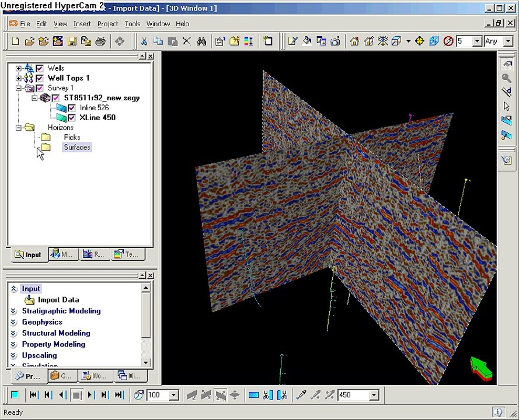Select the Surfaces folder
Image resolution: width=519 pixels, height=420 pixels.
click(77, 147)
